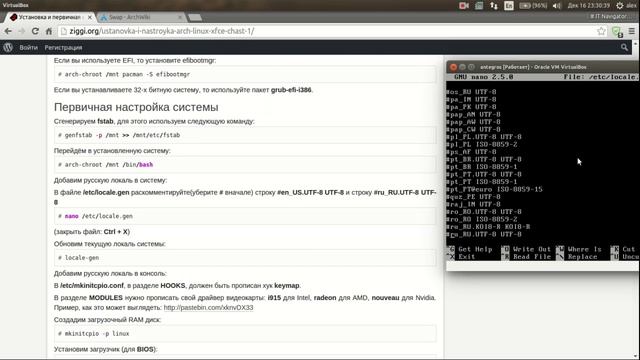Click the #pl_PL.UTF-8 UTF-8 line in nano
640x360 pixels.
pos(484,137)
